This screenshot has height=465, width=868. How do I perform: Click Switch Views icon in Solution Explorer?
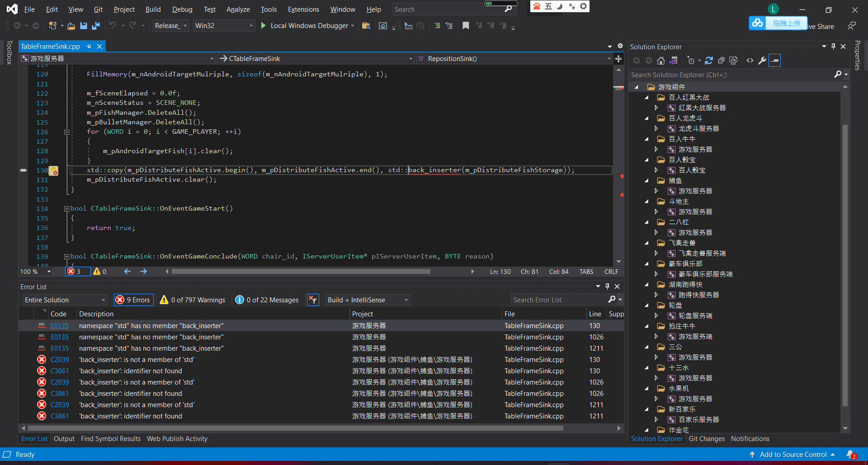[x=673, y=61]
